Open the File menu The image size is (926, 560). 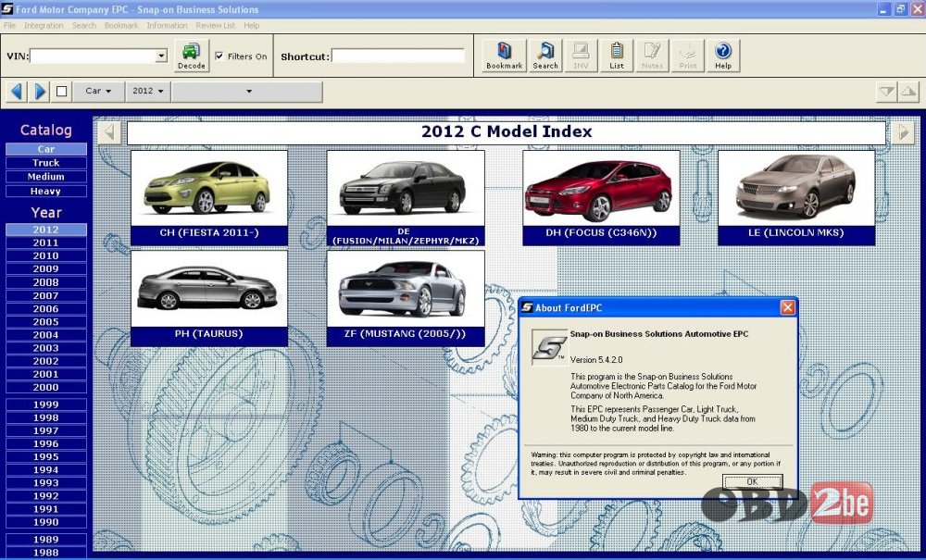[9, 25]
